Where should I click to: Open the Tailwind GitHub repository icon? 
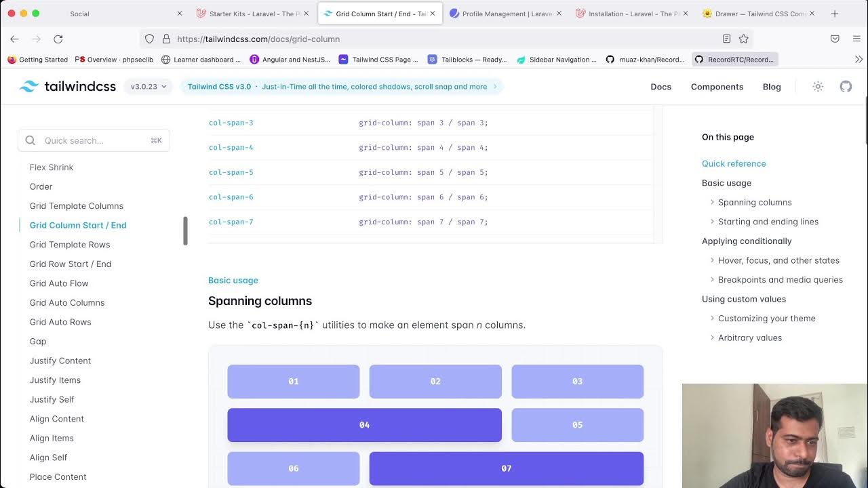click(x=846, y=87)
